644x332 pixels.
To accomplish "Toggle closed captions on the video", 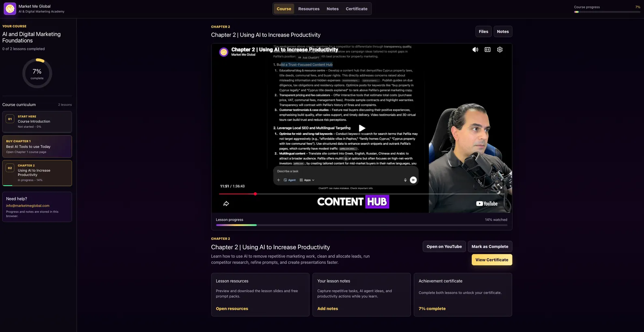I will click(487, 50).
